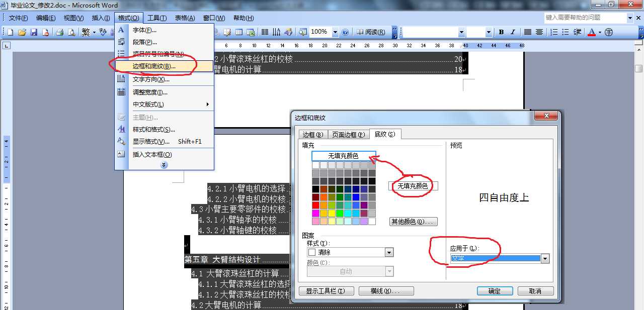This screenshot has height=310, width=644.
Task: Open the Font name dropdown arrow
Action: point(461,32)
